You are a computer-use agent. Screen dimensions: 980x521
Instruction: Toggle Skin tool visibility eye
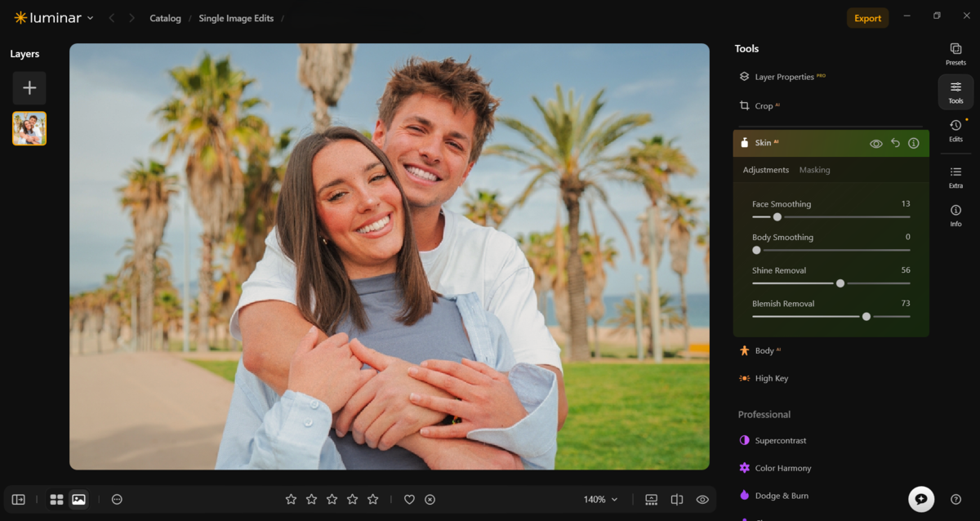click(x=876, y=144)
